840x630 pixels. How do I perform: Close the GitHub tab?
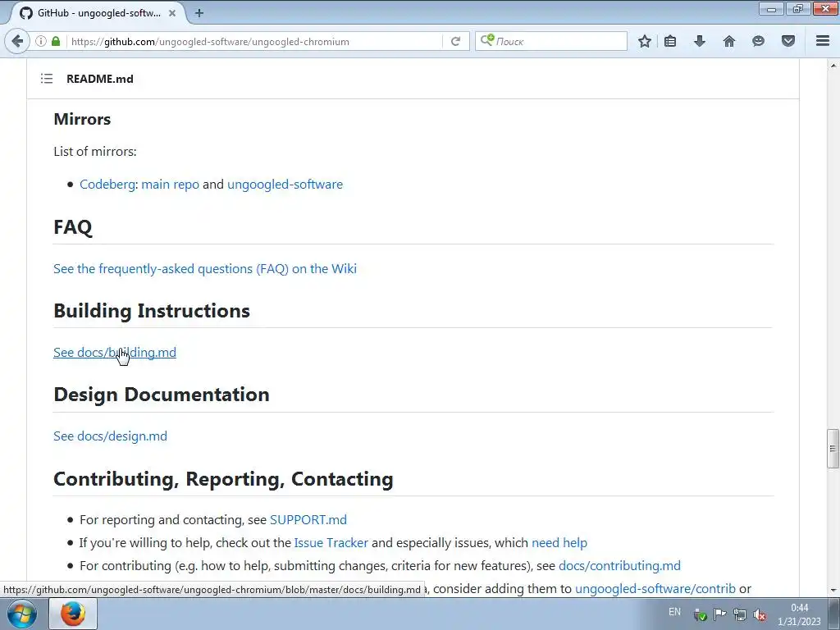pos(172,13)
